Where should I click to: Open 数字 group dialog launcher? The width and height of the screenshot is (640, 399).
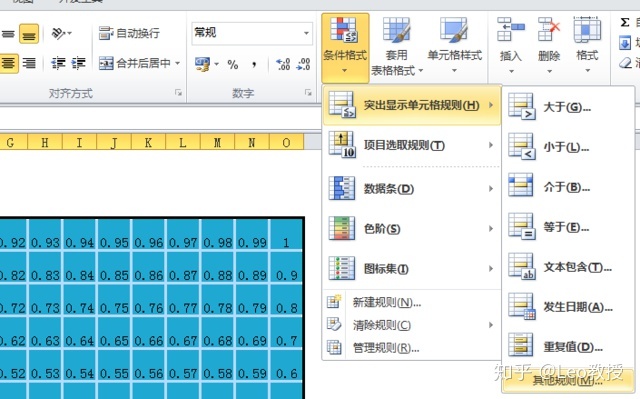308,93
